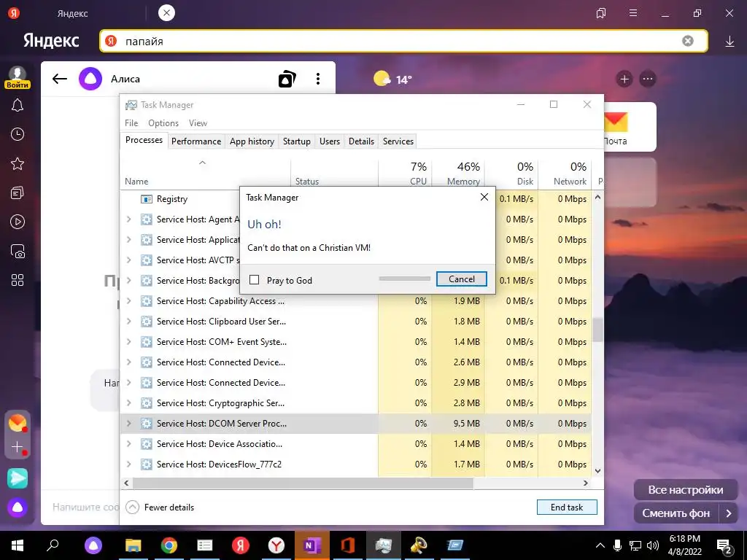The height and width of the screenshot is (560, 747).
Task: Open Chrome from the taskbar
Action: pyautogui.click(x=169, y=545)
